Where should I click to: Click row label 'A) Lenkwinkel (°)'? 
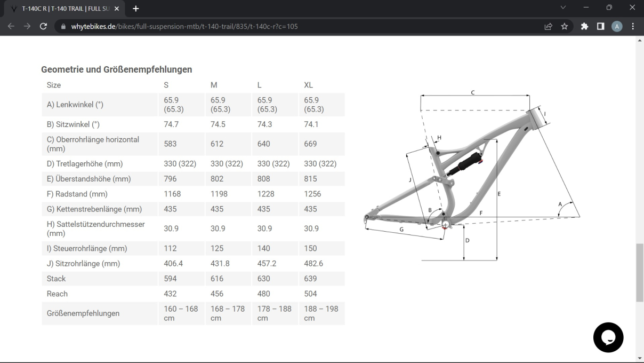coord(75,105)
